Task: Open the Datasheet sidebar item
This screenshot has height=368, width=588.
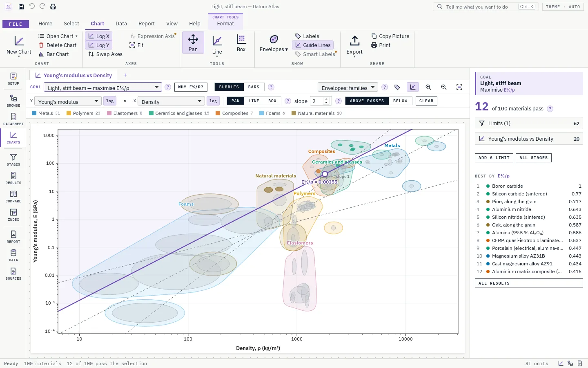Action: click(13, 119)
